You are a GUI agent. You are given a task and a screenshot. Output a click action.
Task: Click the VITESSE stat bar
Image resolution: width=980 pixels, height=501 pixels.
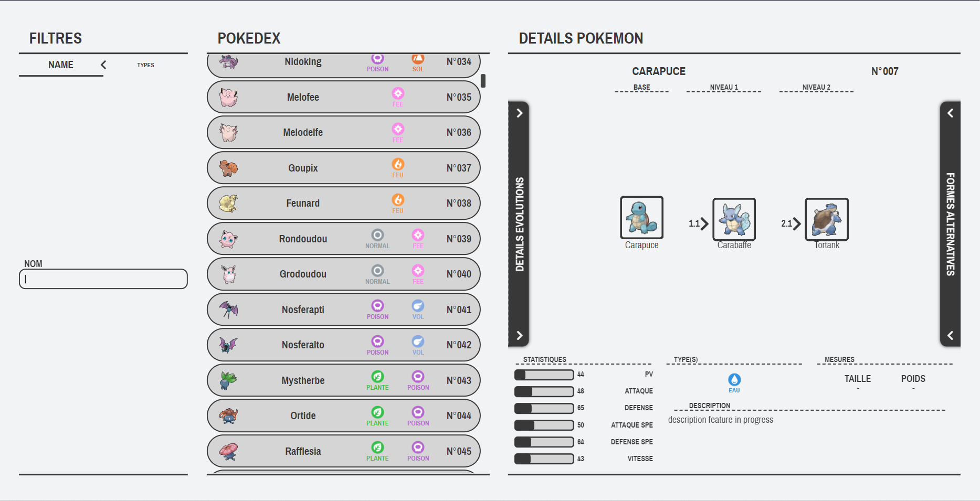point(544,459)
